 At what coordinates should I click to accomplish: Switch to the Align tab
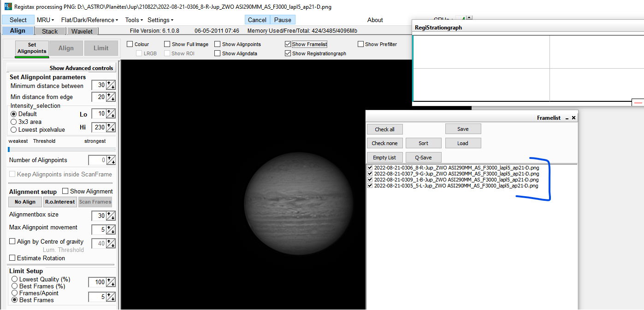18,31
